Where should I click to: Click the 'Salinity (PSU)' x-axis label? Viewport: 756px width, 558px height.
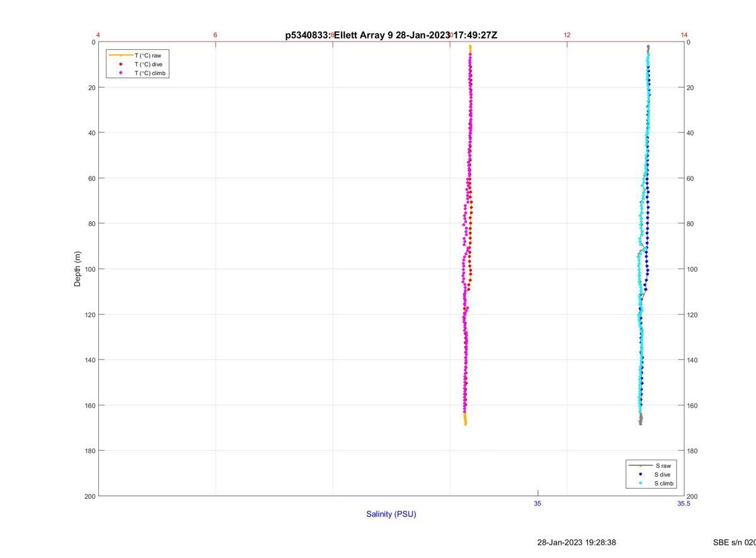tap(391, 514)
